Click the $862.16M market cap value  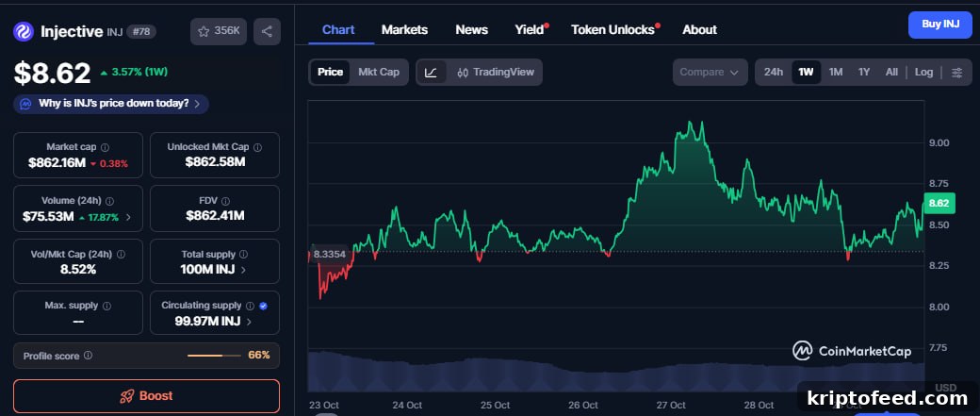coord(57,163)
